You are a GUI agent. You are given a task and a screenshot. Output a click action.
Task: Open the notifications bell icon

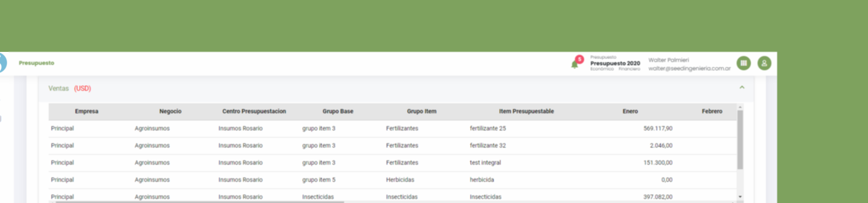(x=574, y=65)
